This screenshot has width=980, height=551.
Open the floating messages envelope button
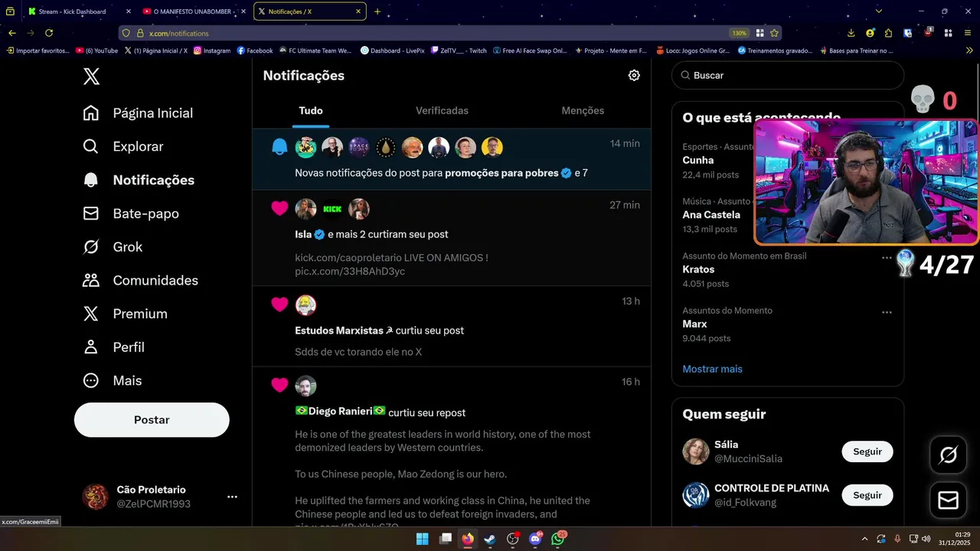[948, 500]
